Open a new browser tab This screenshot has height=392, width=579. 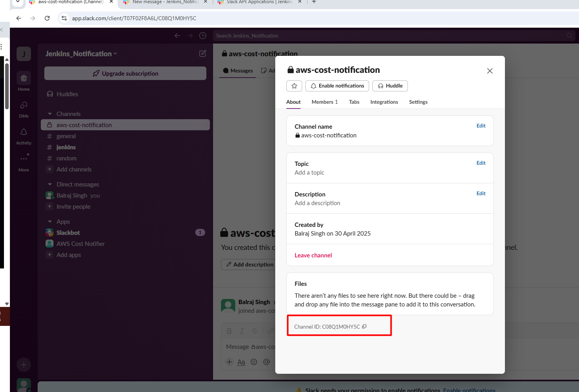[314, 2]
